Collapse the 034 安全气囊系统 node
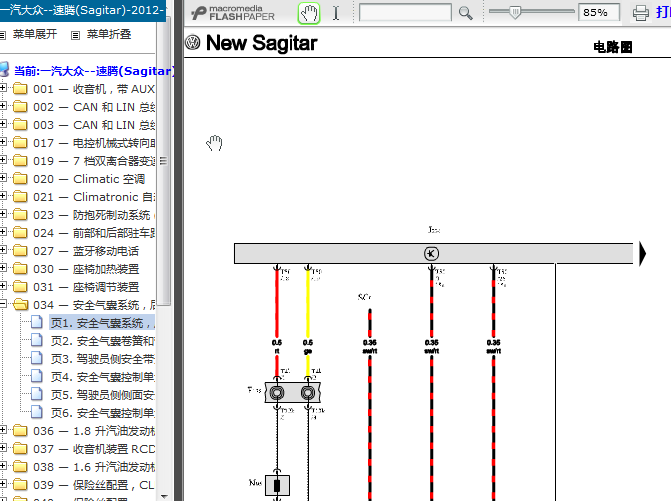 click(3, 304)
